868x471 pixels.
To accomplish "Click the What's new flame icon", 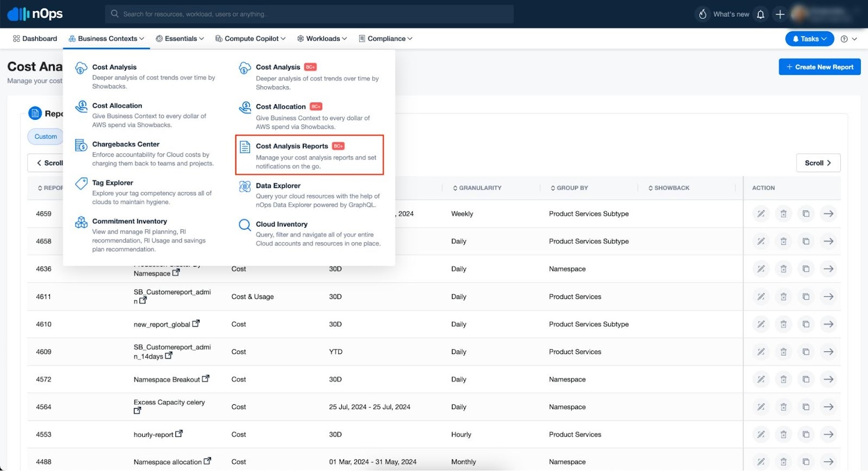I will coord(703,14).
